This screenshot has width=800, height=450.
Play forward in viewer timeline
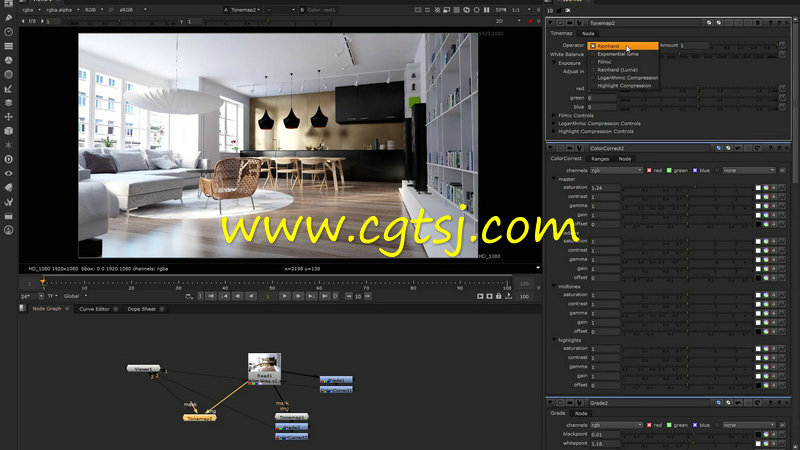[x=285, y=296]
